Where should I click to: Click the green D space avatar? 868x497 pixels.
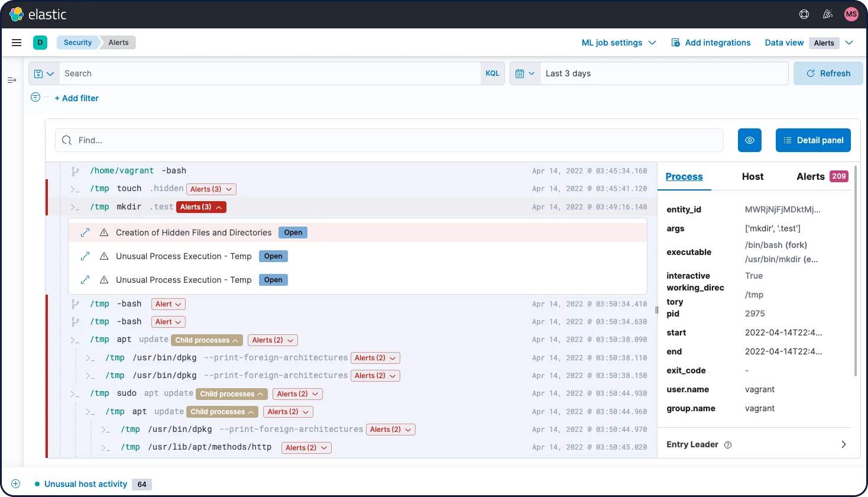(40, 43)
